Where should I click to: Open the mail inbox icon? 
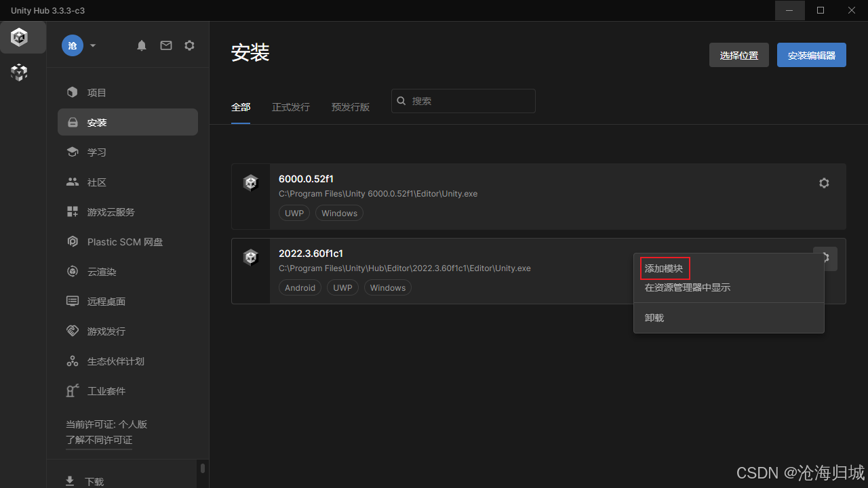166,45
